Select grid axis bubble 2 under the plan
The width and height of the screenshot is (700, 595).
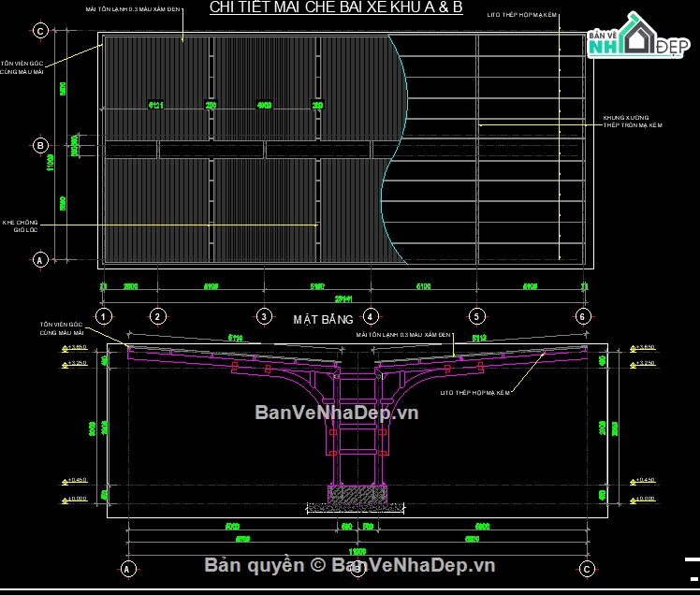click(x=157, y=317)
